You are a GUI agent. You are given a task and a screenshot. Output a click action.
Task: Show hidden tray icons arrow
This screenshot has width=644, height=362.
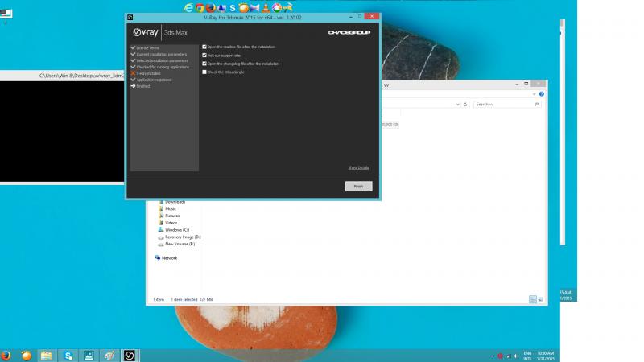pos(492,356)
